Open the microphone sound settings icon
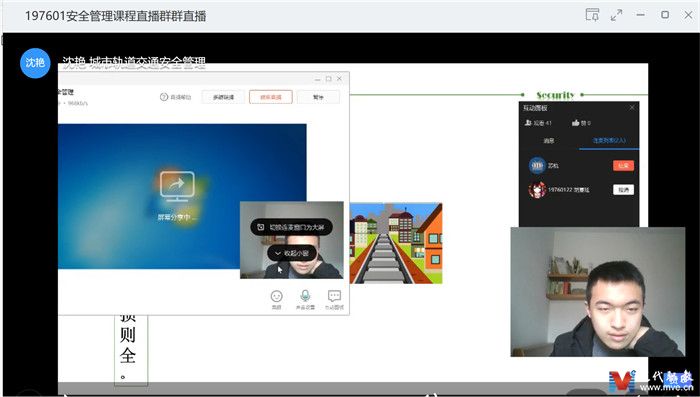The image size is (700, 397). click(x=305, y=296)
